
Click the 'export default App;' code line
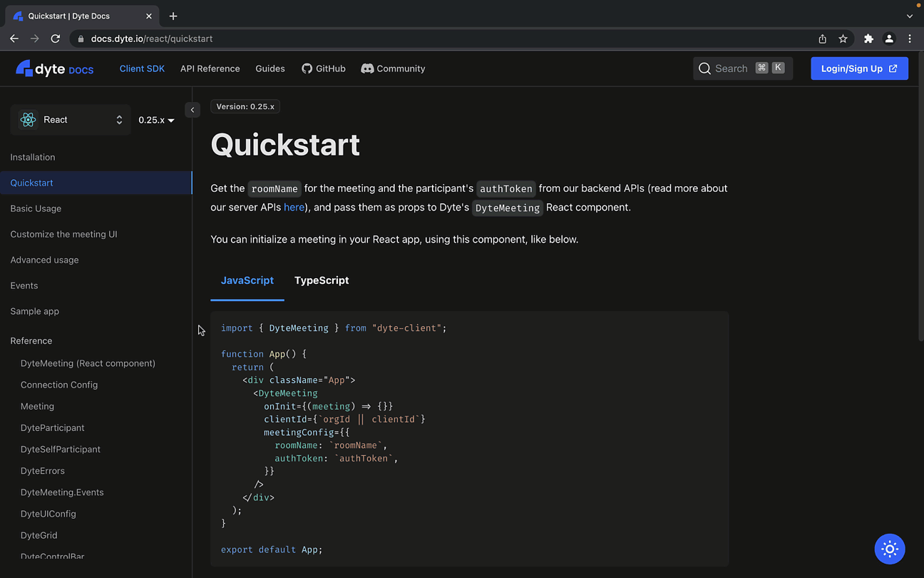click(272, 549)
